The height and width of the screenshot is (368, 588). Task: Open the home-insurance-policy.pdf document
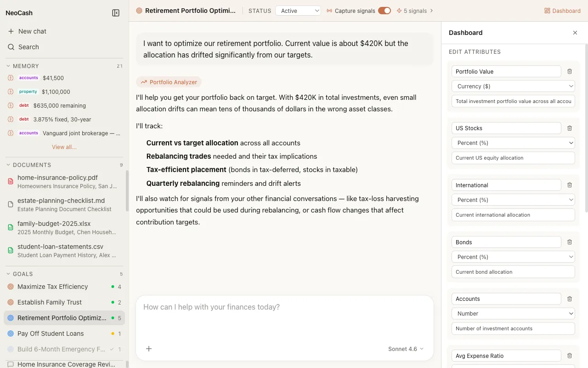57,178
